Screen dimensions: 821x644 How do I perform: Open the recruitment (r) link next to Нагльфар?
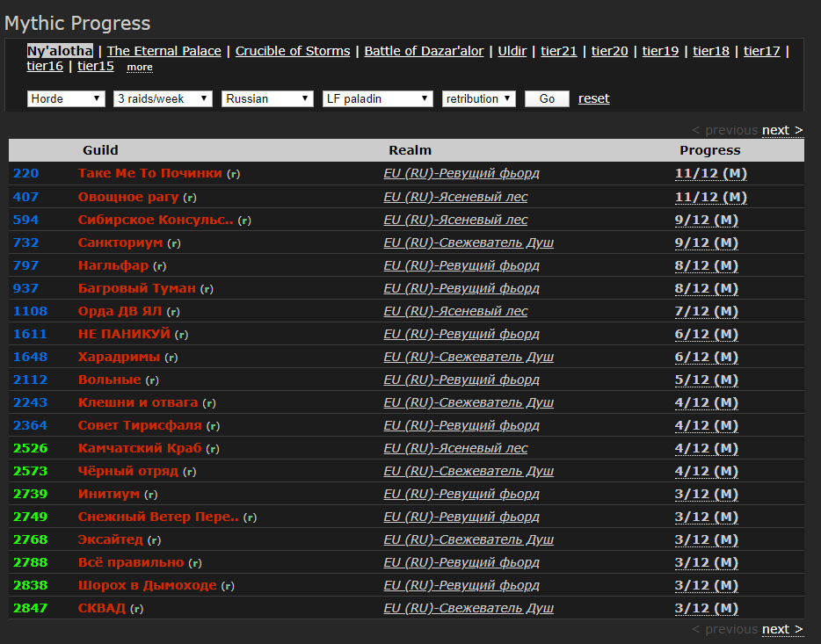tap(159, 265)
